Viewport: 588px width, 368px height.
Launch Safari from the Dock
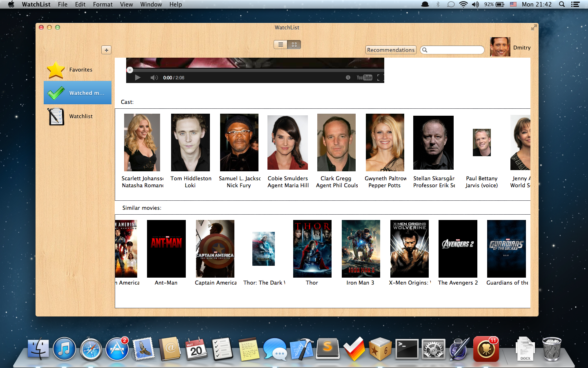pyautogui.click(x=91, y=349)
